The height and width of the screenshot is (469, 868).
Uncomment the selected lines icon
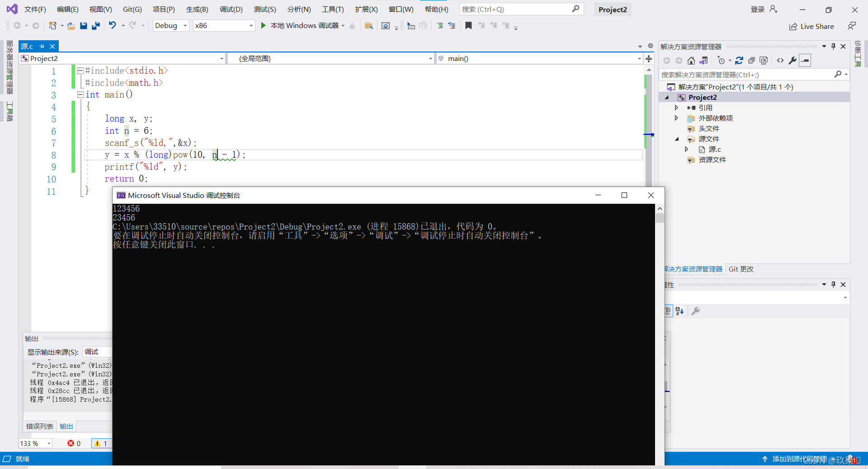click(x=452, y=26)
